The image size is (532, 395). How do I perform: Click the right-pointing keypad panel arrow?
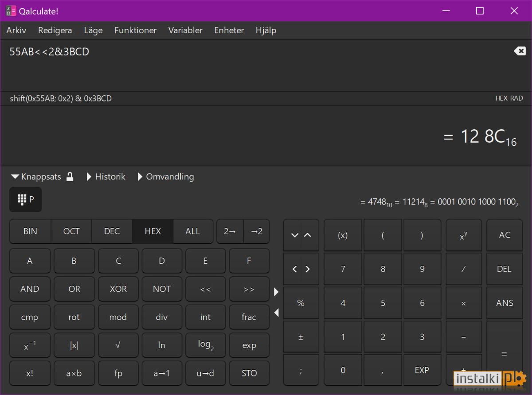coord(276,292)
